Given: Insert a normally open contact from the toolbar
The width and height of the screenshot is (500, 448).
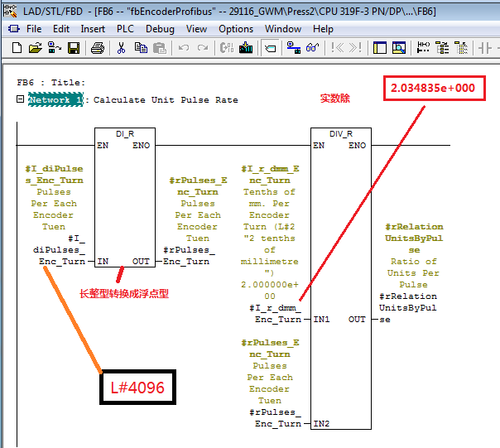Looking at the screenshot, I should pos(485,48).
